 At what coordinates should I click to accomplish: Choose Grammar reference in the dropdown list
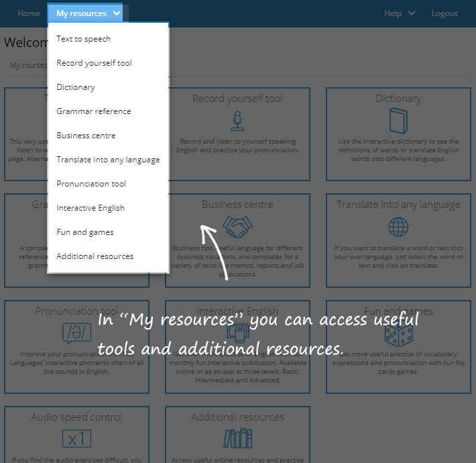(94, 111)
